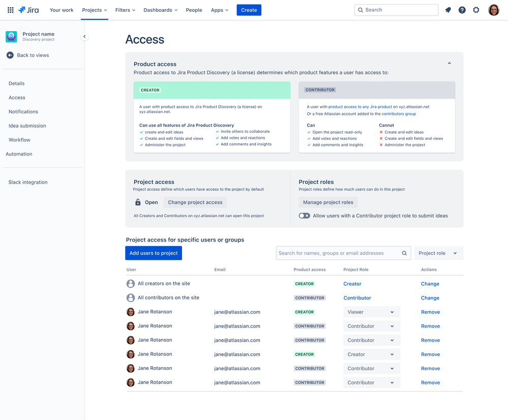
Task: Open the Filters dropdown menu
Action: (x=125, y=10)
